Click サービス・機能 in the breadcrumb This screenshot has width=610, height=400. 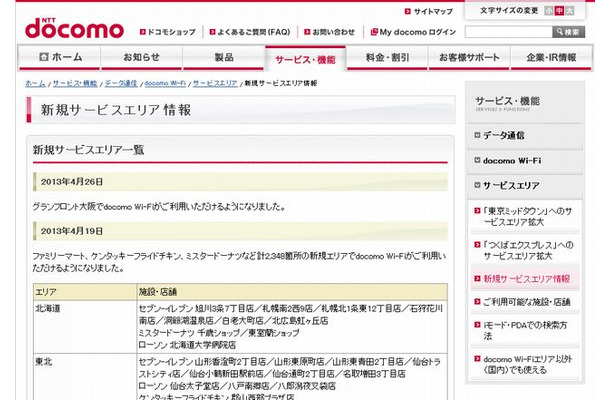pos(75,83)
